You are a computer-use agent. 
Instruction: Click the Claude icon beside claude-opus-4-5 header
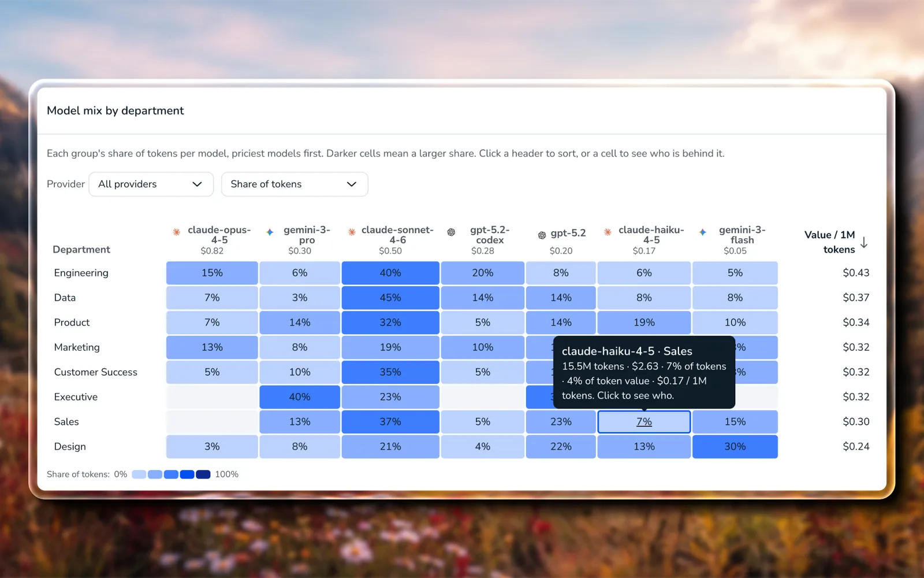click(176, 232)
